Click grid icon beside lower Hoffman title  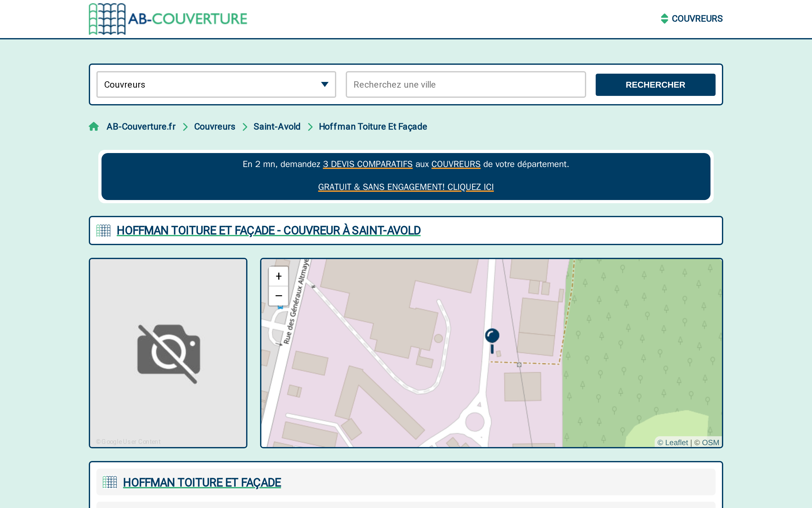coord(110,483)
